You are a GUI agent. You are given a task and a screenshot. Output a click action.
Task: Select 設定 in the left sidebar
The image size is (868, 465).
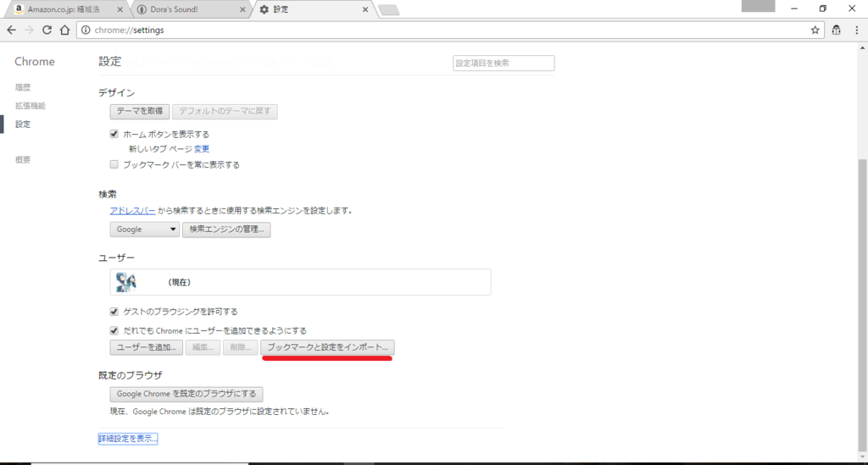[x=23, y=125]
